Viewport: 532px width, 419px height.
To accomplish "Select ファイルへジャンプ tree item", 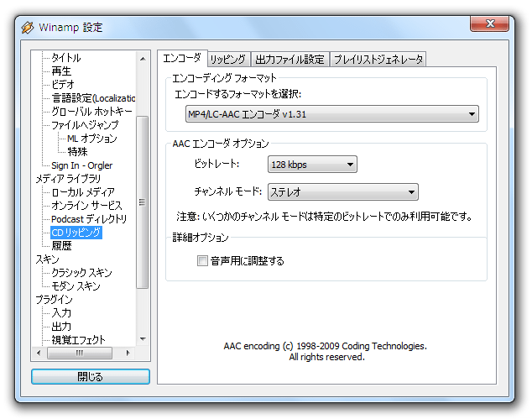I will [x=85, y=125].
